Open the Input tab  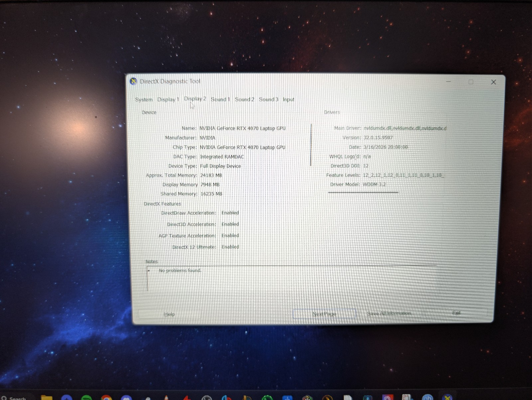tap(288, 99)
